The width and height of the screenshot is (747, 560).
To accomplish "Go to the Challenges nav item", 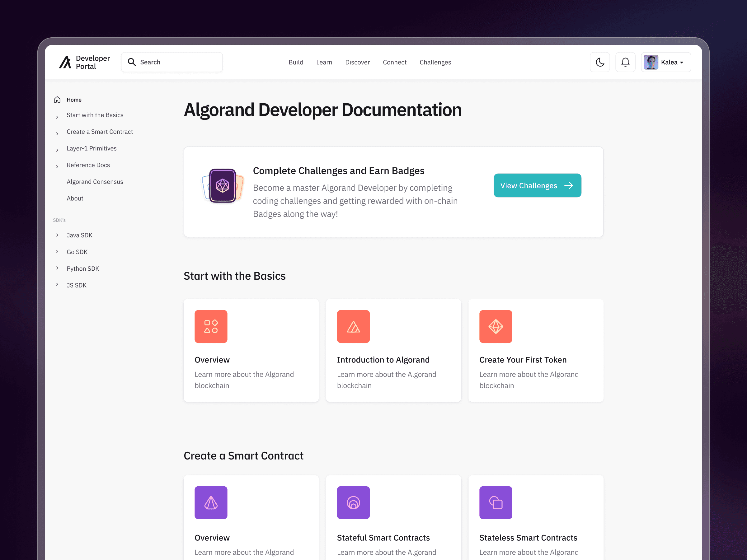I will [x=435, y=62].
